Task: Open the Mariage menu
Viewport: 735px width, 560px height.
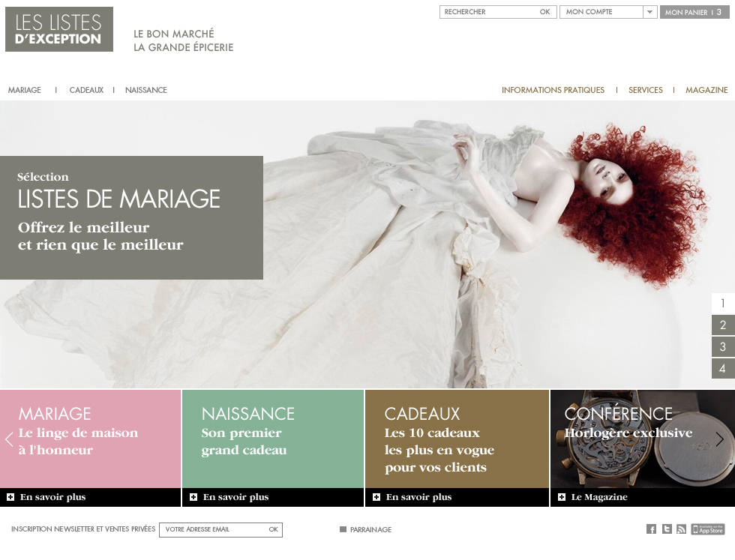Action: tap(24, 90)
